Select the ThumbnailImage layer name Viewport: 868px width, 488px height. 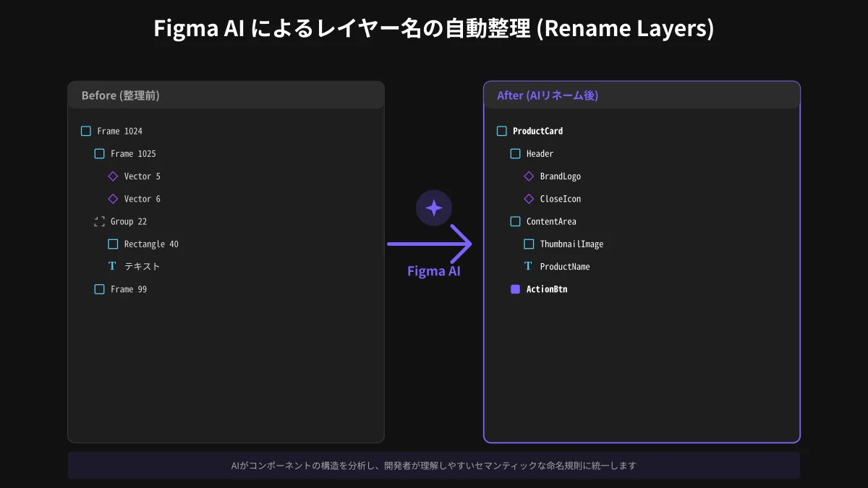tap(571, 244)
